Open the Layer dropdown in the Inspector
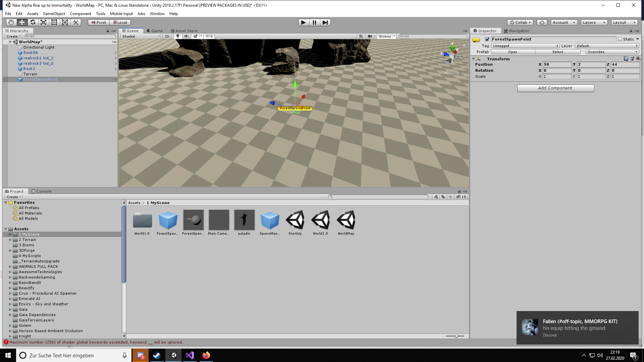644x362 pixels. tap(606, 46)
